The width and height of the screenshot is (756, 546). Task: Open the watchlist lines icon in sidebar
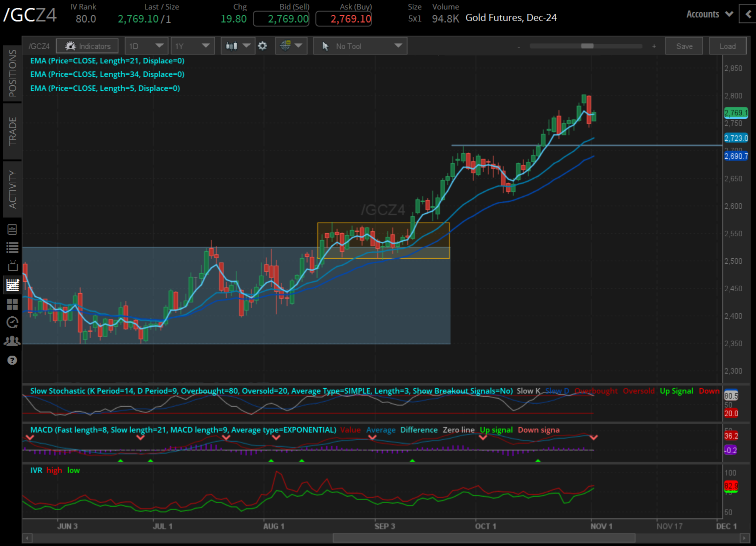[x=12, y=247]
